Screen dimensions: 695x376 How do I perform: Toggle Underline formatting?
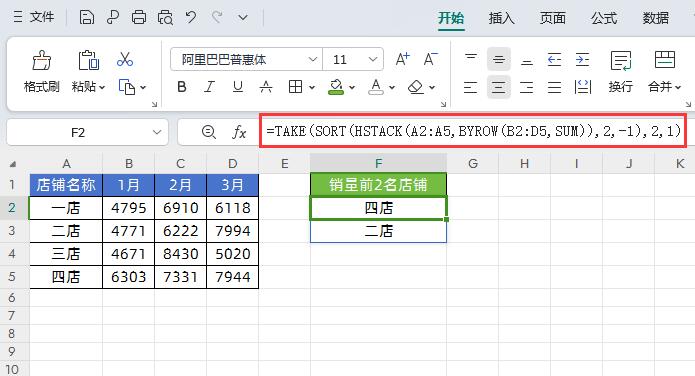238,87
